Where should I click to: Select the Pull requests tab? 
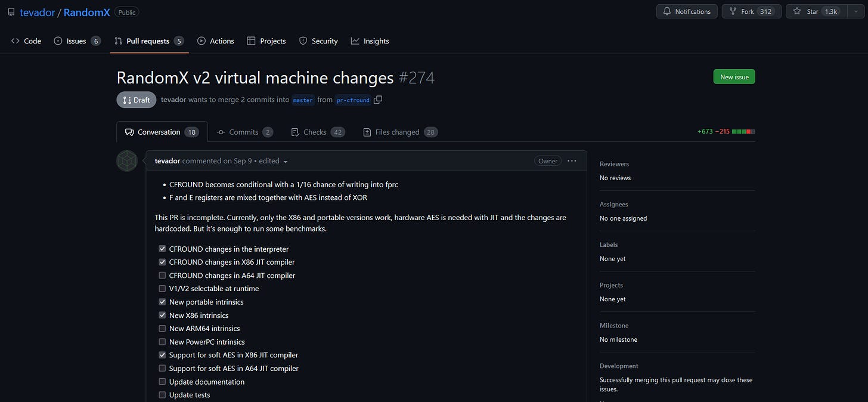pyautogui.click(x=149, y=41)
